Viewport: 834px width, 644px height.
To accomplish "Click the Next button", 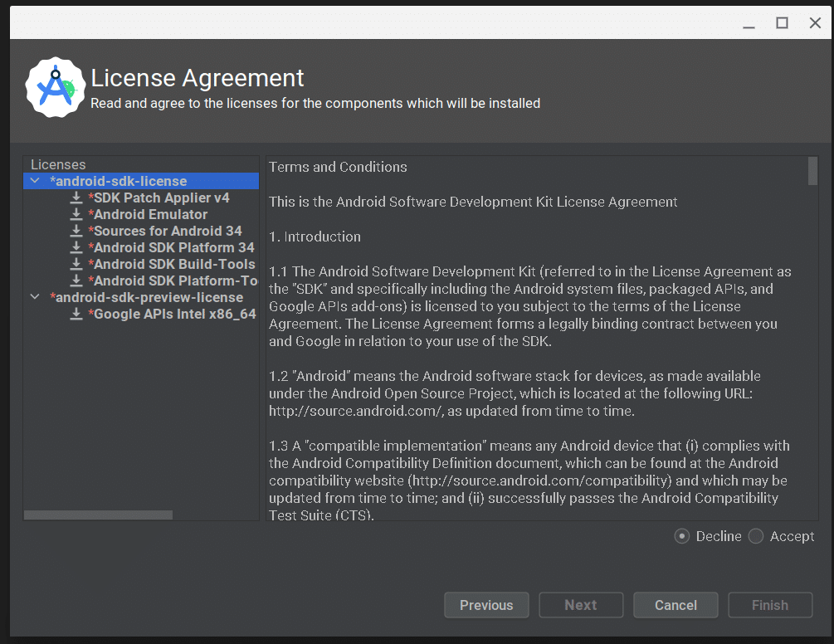I will tap(581, 605).
